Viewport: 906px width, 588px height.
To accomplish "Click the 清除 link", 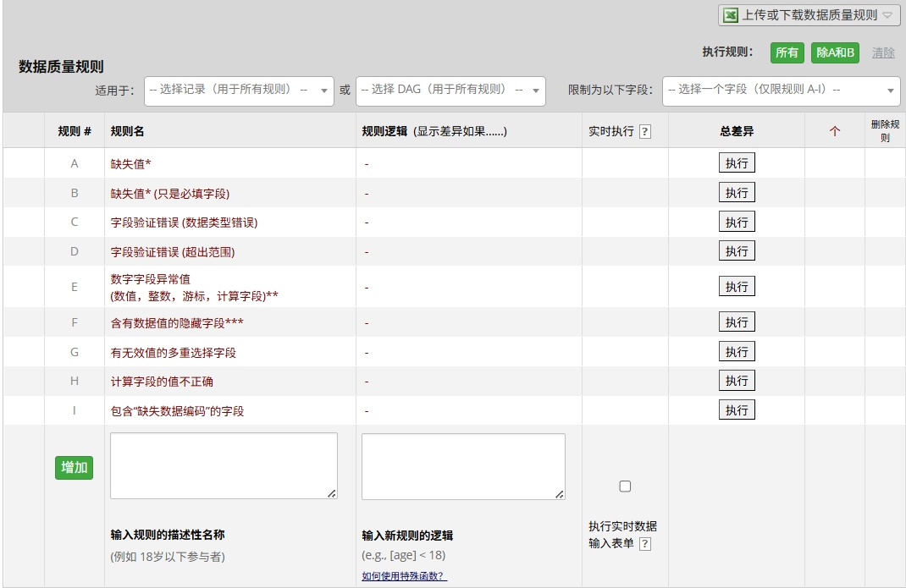I will (x=883, y=53).
